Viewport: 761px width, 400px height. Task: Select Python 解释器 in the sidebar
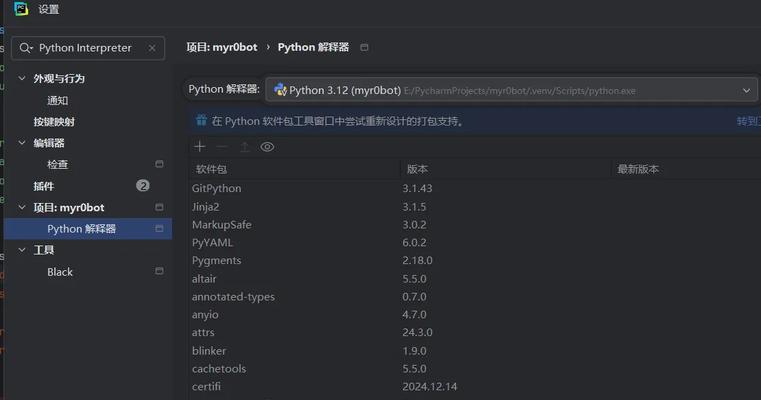(x=88, y=229)
